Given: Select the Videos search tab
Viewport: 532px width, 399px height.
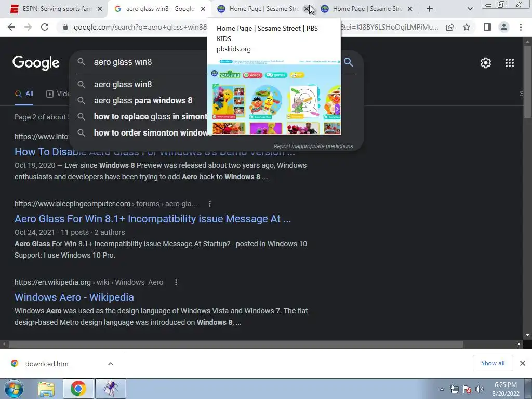Looking at the screenshot, I should (x=58, y=94).
